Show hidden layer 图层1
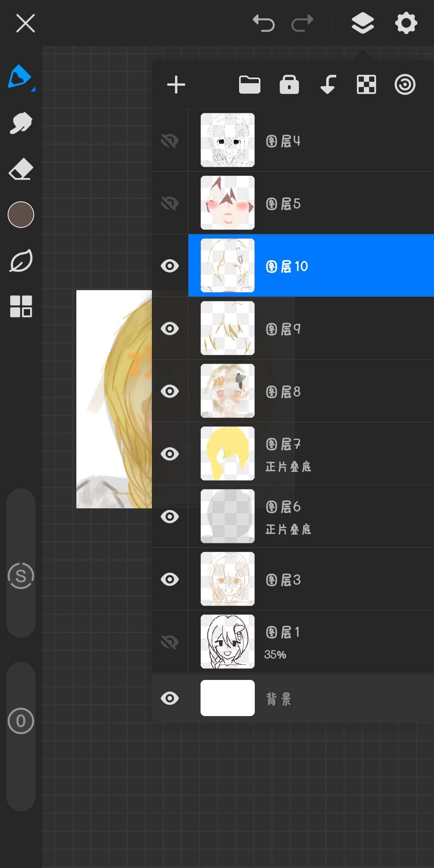This screenshot has height=868, width=434. [170, 642]
